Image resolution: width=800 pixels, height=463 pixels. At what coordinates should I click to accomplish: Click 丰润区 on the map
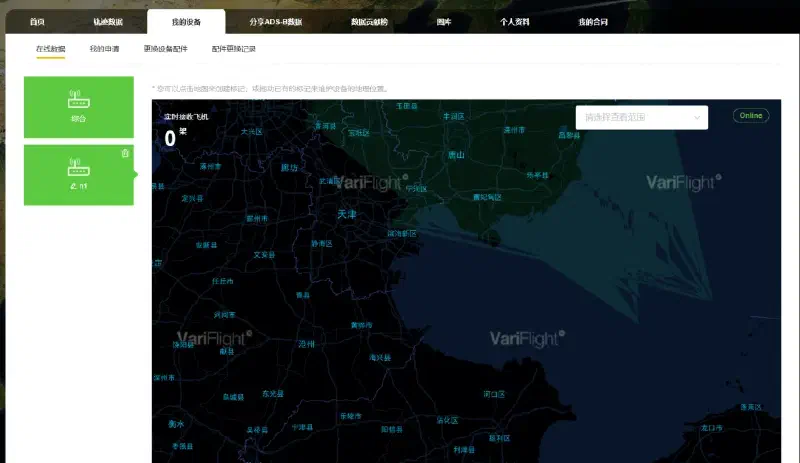454,117
